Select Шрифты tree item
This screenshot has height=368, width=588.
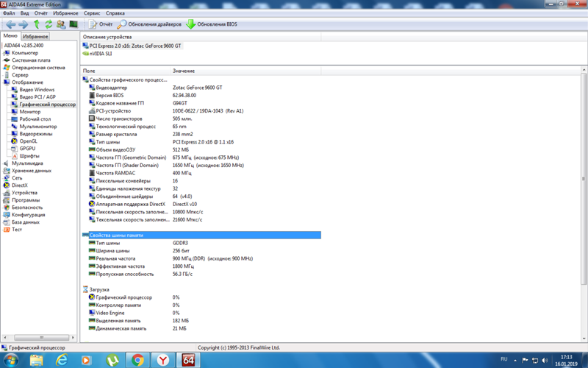click(29, 156)
